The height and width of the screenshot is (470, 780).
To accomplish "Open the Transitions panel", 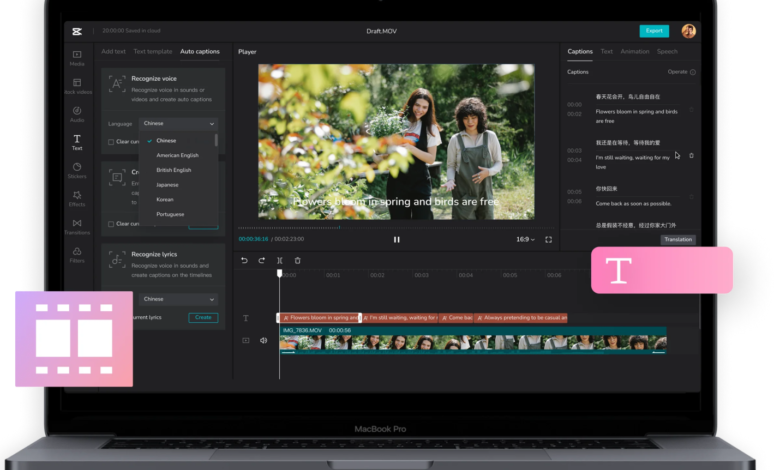I will click(77, 226).
